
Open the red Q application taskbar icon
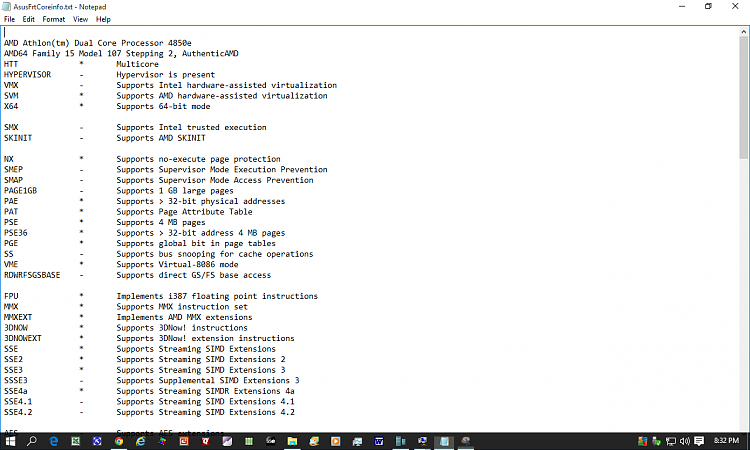point(206,441)
